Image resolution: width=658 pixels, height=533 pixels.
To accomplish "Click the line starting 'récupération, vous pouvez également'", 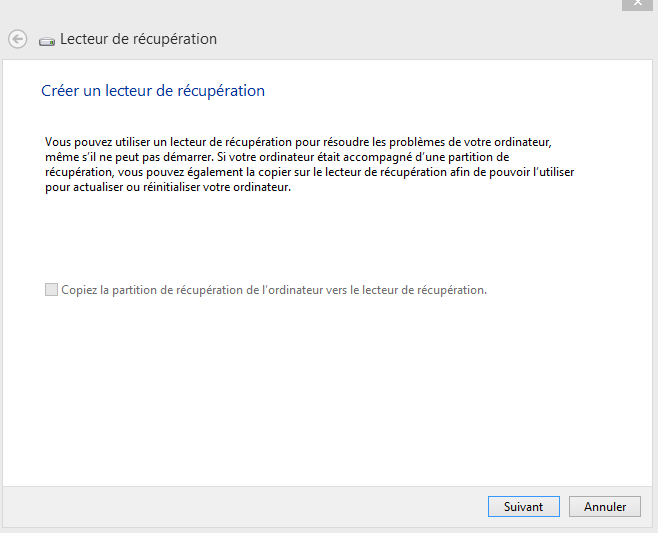I will click(x=310, y=172).
